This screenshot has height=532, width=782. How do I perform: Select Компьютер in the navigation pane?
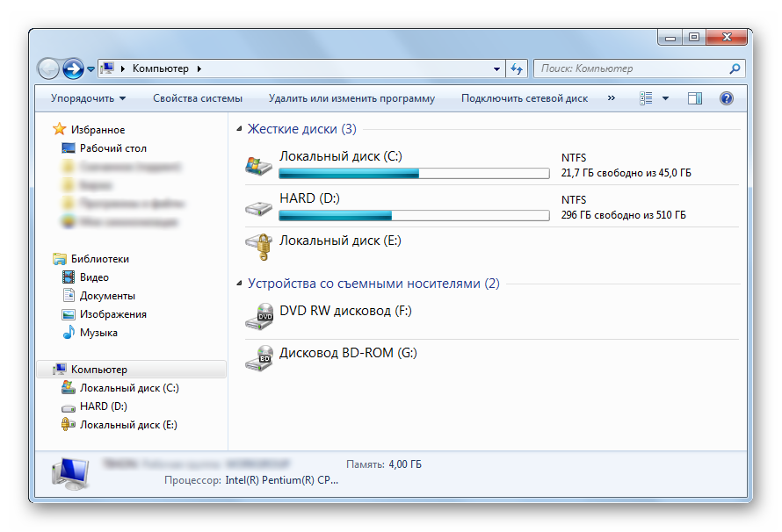98,369
